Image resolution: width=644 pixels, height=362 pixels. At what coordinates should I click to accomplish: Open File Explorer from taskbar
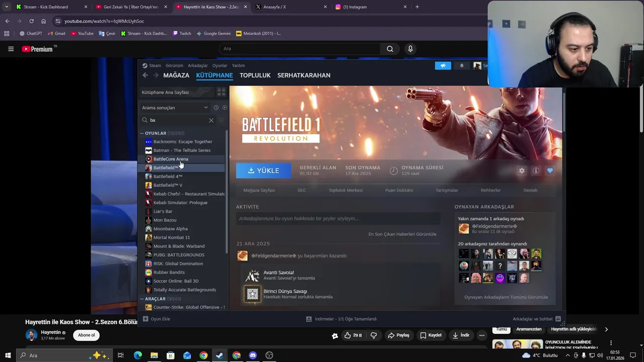pos(154,355)
